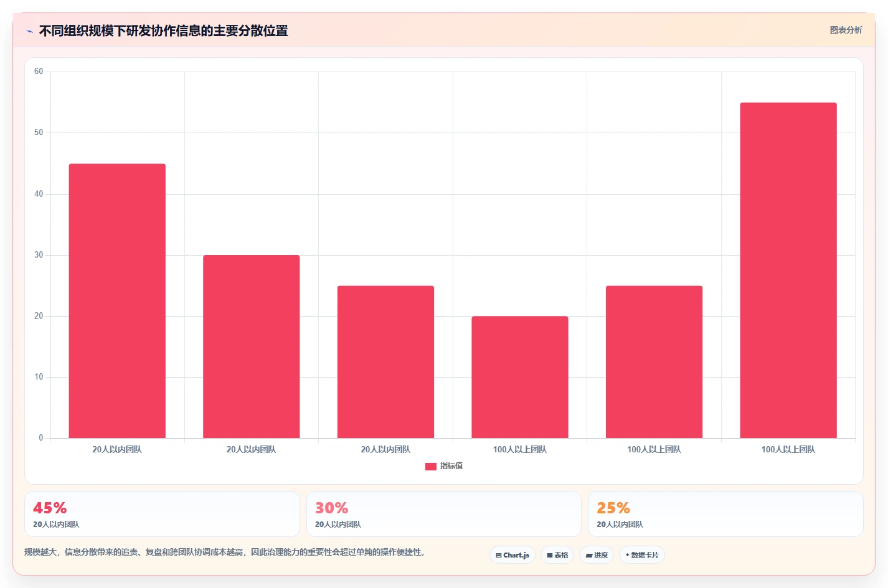Click the x-axis label beneath the 30-value bar
This screenshot has width=888, height=588.
tap(252, 449)
